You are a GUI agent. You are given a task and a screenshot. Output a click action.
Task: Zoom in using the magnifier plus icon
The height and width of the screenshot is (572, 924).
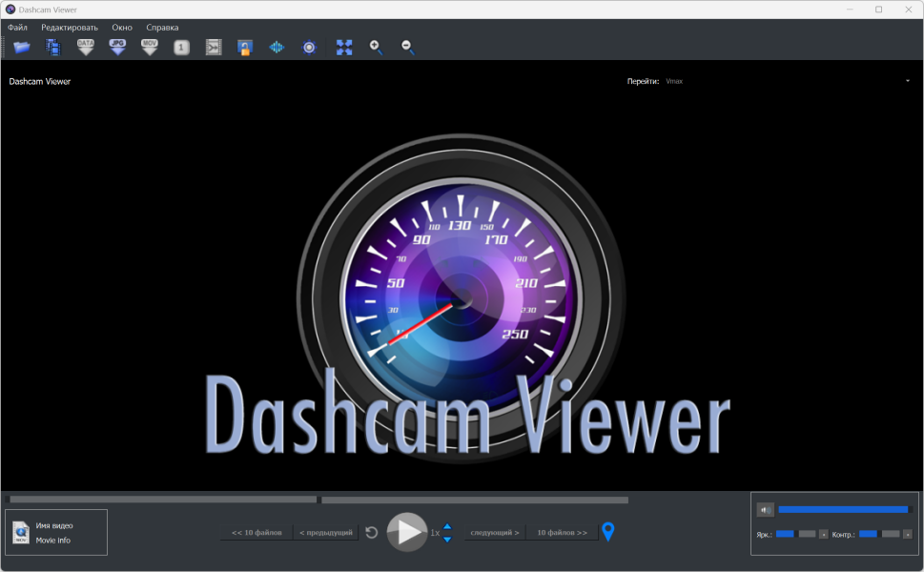[376, 47]
